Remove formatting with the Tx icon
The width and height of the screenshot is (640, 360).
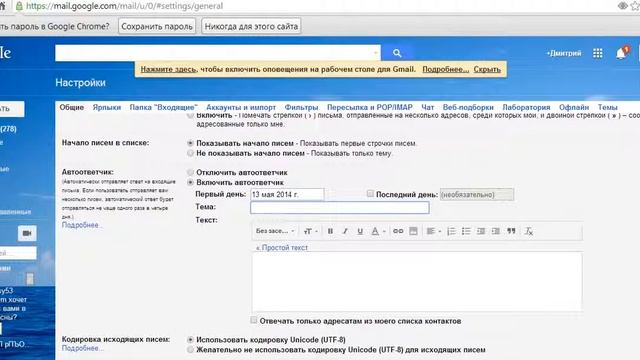(529, 231)
